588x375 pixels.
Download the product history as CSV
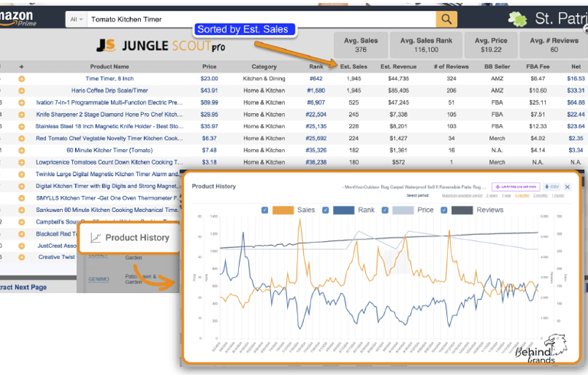551,187
